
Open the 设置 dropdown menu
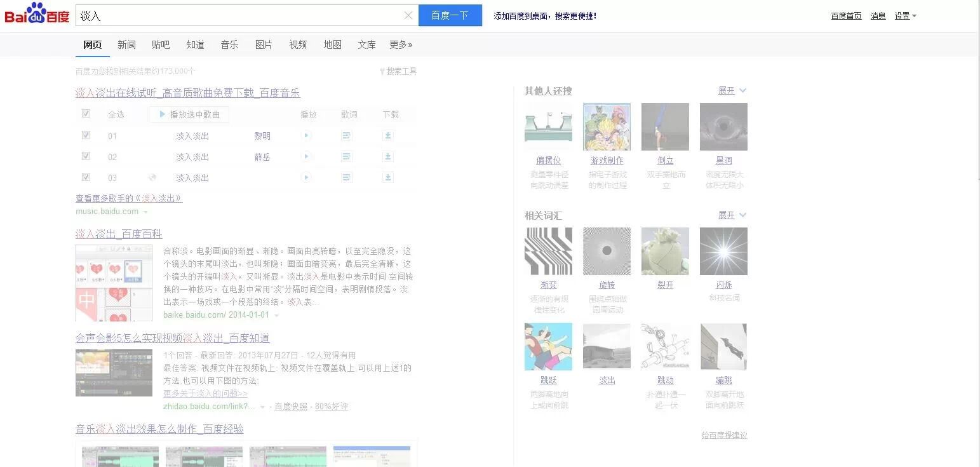[905, 16]
